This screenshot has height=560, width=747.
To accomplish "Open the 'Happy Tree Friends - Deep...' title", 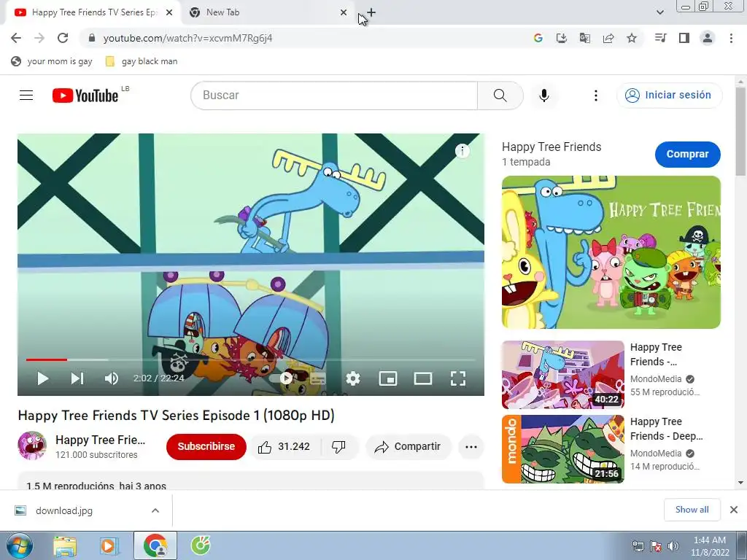I will 667,429.
